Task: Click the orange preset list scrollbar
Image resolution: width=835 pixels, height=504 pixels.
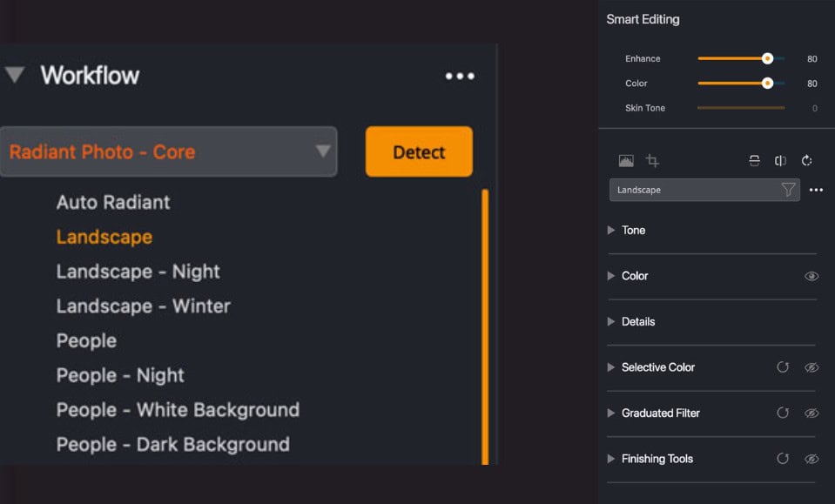Action: [485, 326]
